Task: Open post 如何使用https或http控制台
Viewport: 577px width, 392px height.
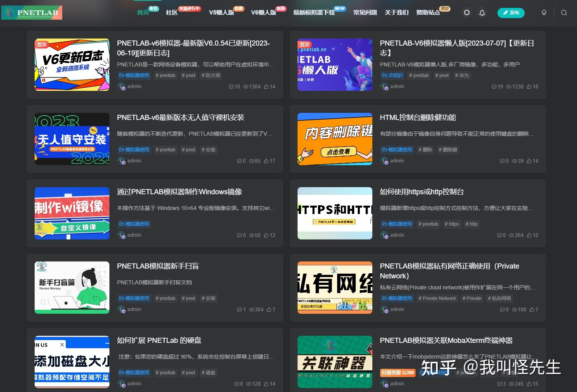Action: (x=422, y=192)
